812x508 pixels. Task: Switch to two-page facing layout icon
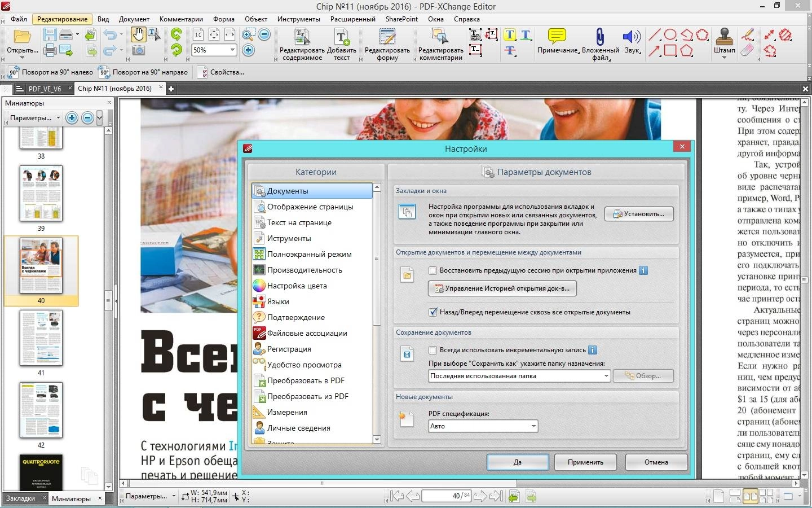pos(750,497)
